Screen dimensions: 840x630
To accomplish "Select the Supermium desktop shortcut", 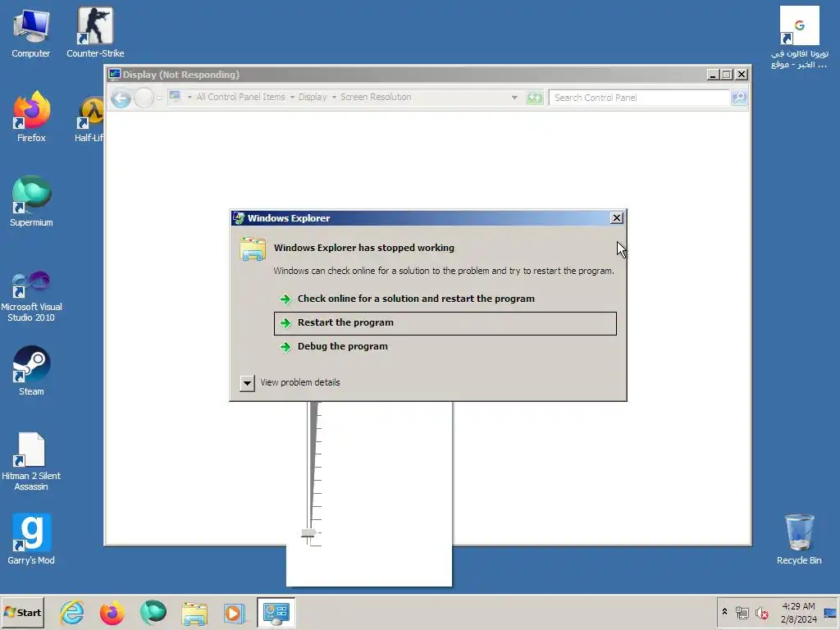I will coord(31,202).
